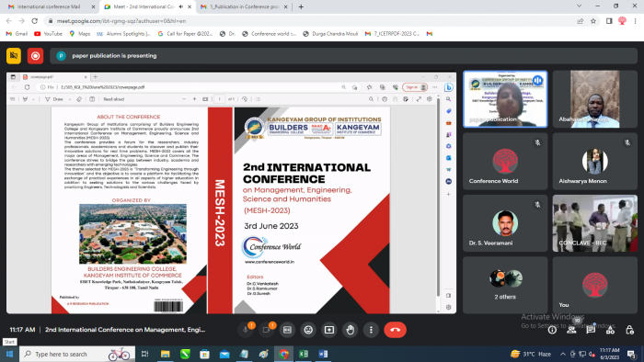644x362 pixels.
Task: Open meeting details info icon
Action: [x=552, y=330]
